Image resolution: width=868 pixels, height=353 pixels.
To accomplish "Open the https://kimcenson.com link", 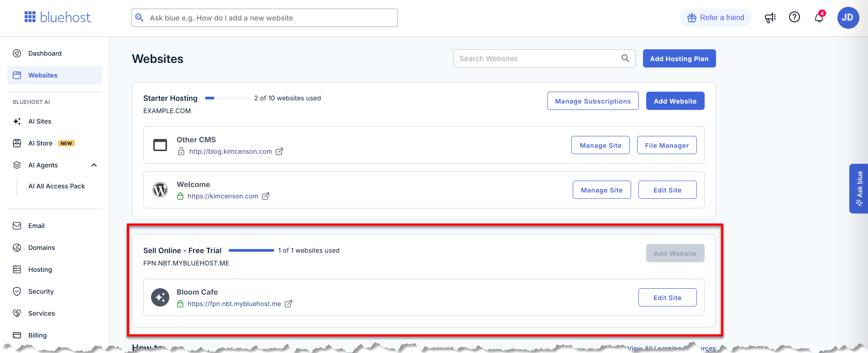I will point(223,196).
